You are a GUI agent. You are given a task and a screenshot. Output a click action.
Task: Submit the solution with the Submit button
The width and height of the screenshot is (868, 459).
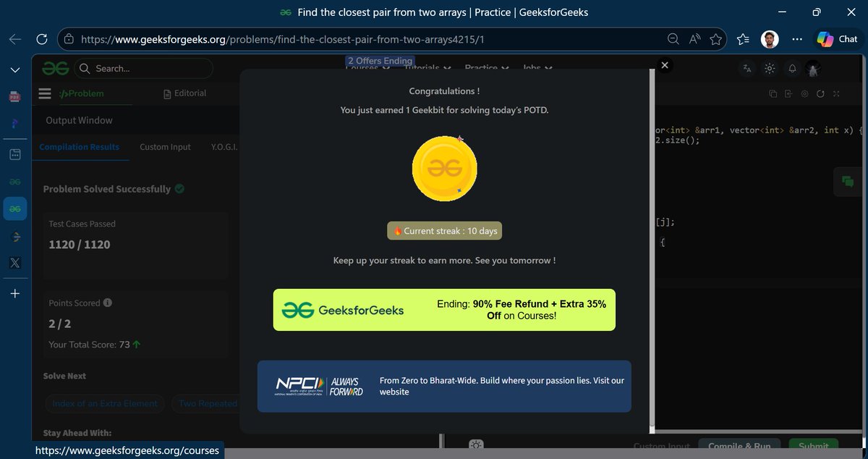coord(813,447)
